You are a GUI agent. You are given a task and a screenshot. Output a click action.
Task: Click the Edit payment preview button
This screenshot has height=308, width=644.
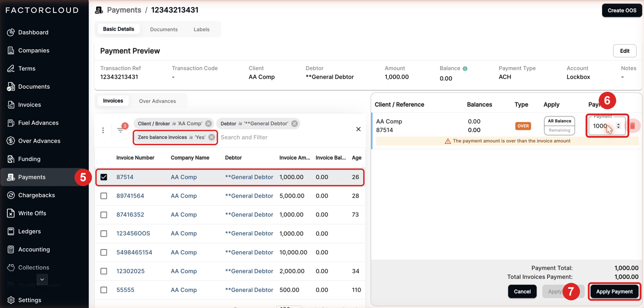coord(625,51)
